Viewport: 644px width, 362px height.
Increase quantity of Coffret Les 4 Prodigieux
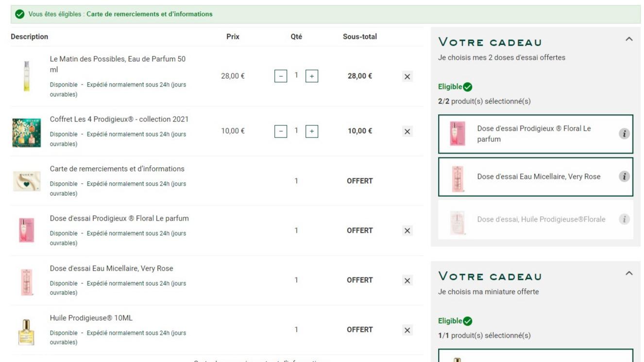[x=312, y=131]
